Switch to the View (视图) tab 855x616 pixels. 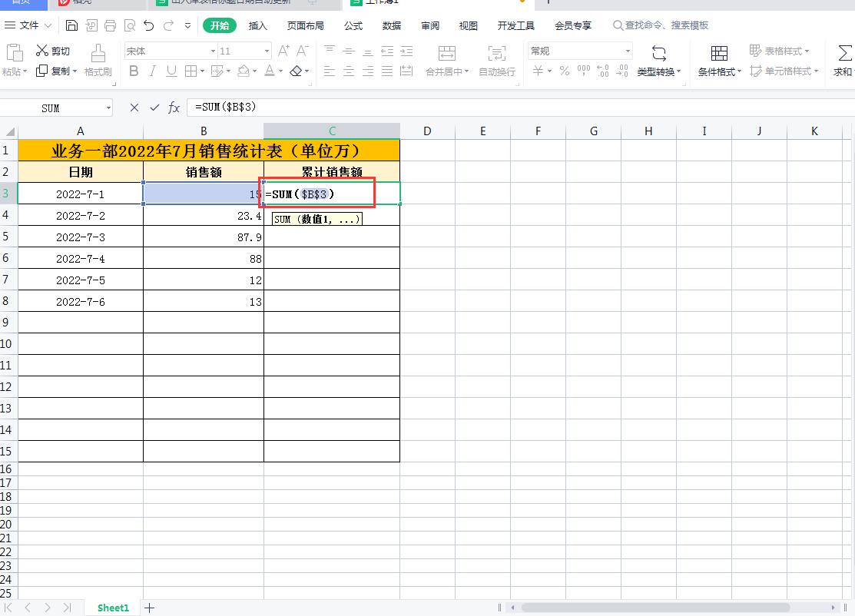(468, 25)
